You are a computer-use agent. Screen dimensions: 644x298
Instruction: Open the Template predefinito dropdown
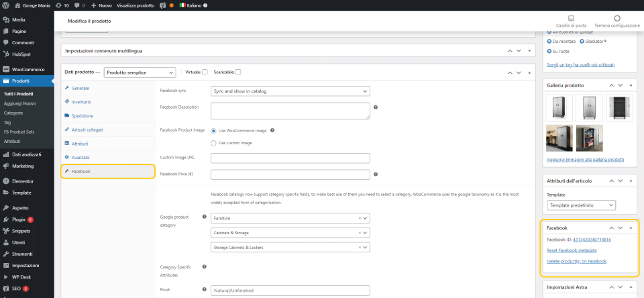[x=581, y=205]
